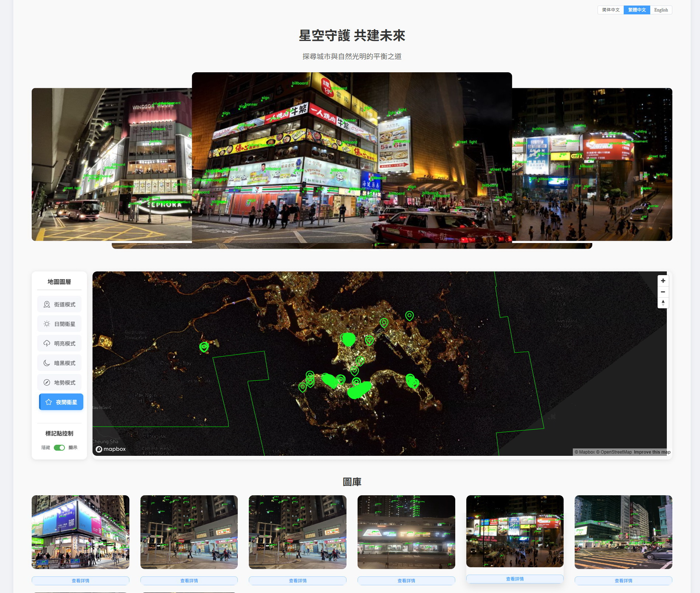Image resolution: width=700 pixels, height=593 pixels.
Task: Click the northernmost map marker near the top
Action: click(409, 316)
